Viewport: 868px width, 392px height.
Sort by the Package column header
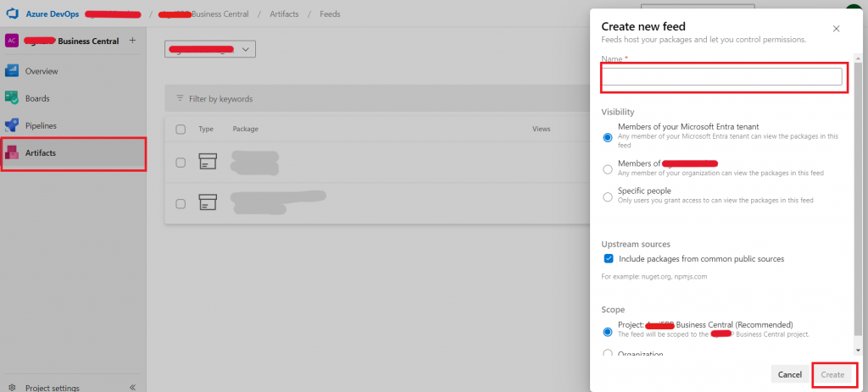point(245,129)
